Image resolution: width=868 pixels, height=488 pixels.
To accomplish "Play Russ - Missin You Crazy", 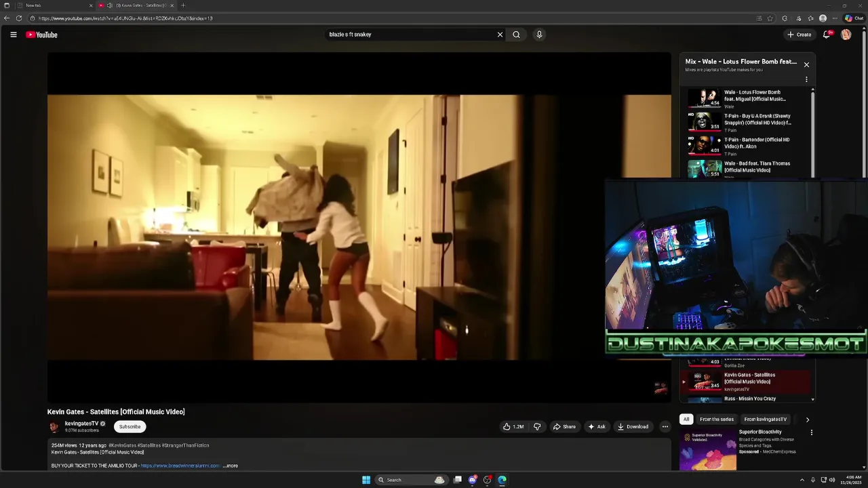I will click(746, 399).
